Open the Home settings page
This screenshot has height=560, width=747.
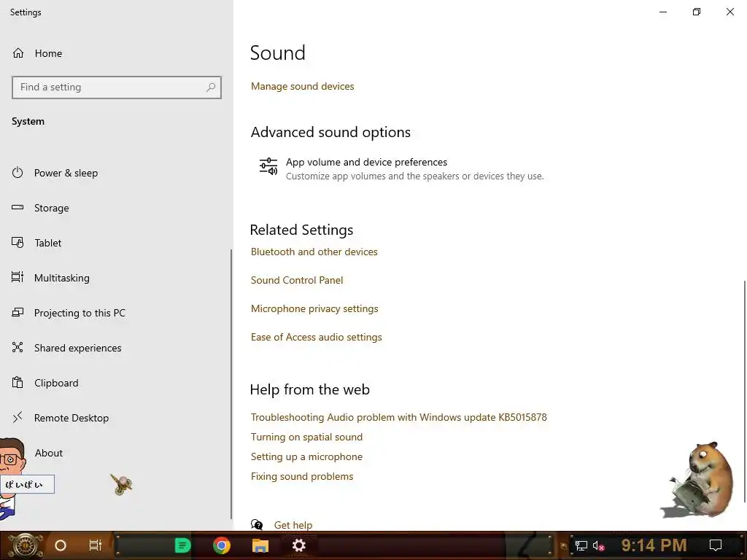tap(48, 53)
